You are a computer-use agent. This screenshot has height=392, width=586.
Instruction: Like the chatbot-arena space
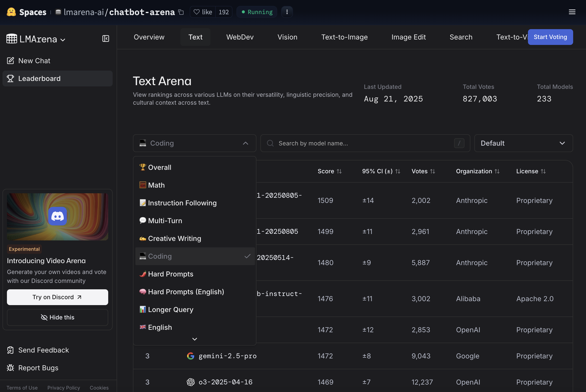point(203,12)
